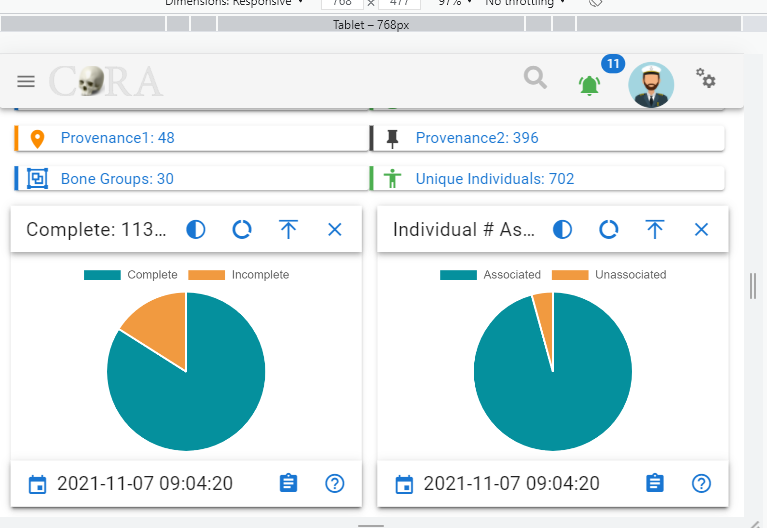Collapse the Complete card with up arrow
This screenshot has width=767, height=528.
click(288, 230)
